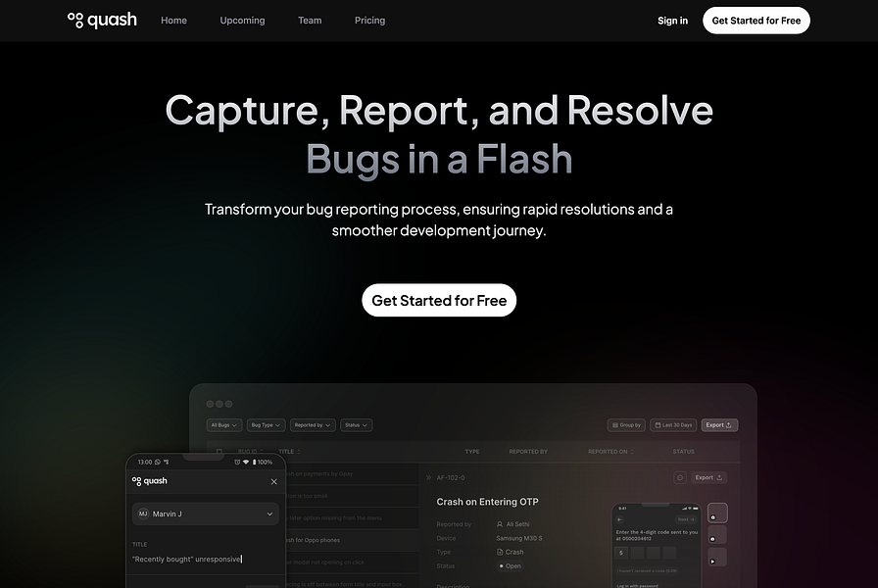
Task: Select the 'is too small' bug row
Action: (x=352, y=496)
